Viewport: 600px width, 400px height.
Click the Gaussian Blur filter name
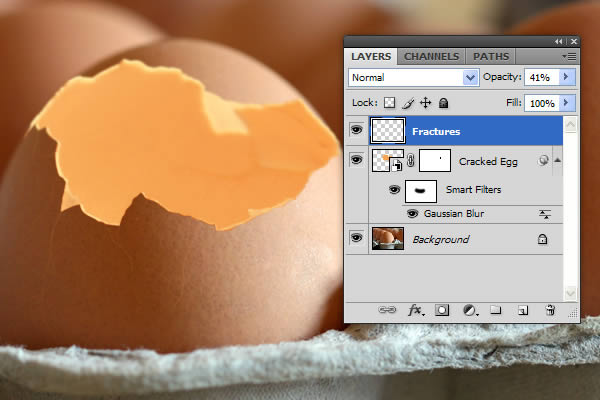pos(454,214)
